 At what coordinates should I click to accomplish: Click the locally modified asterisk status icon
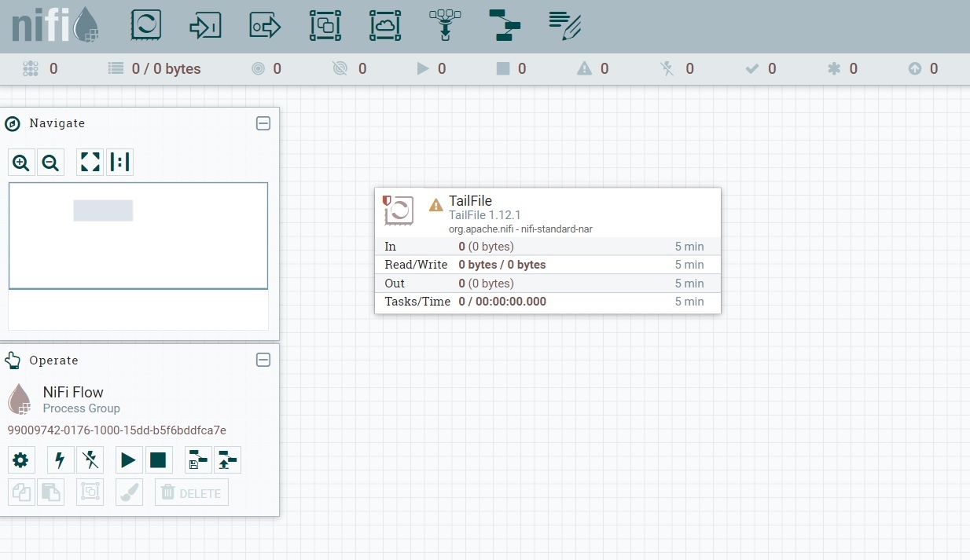834,69
